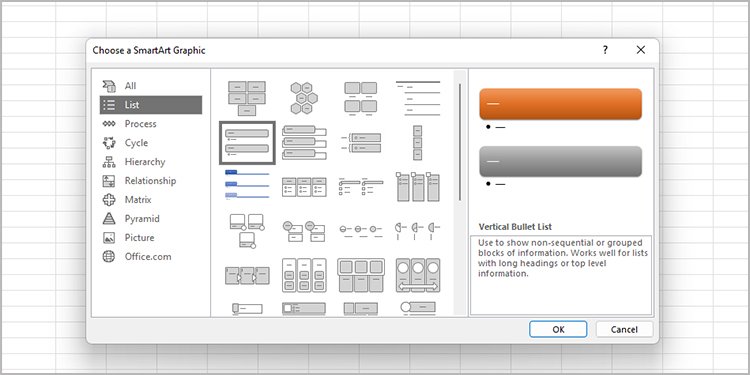Switch to the Pyramid category
This screenshot has width=750, height=375.
[x=151, y=219]
